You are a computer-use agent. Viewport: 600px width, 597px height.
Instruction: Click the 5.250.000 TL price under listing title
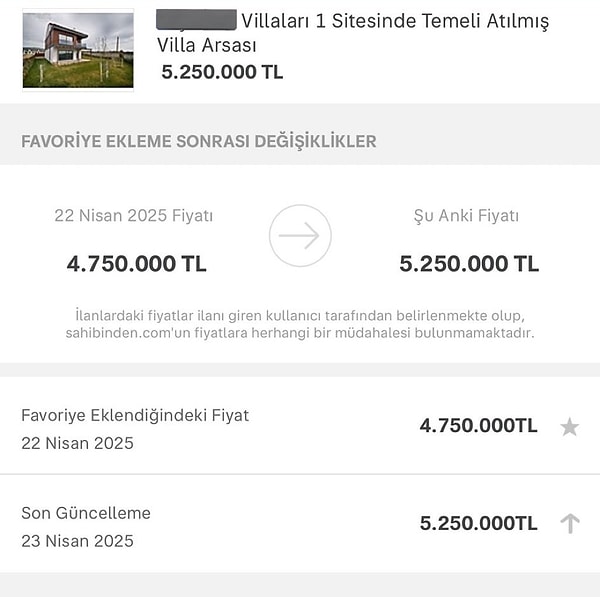(x=222, y=72)
